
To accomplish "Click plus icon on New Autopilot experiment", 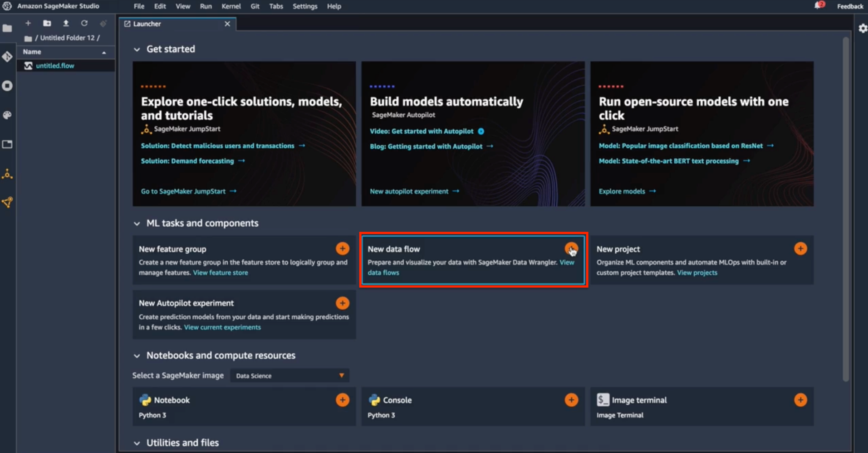I will (343, 303).
